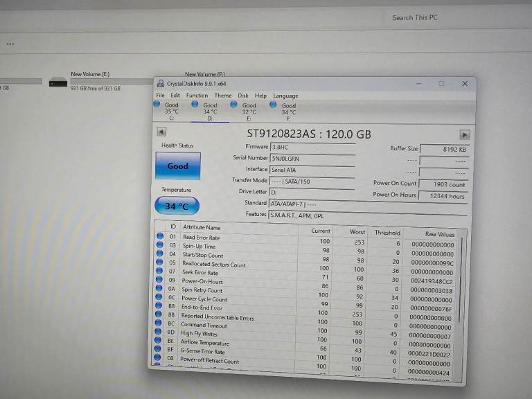Click the Attribute Name column header
The height and width of the screenshot is (399, 532).
click(202, 227)
